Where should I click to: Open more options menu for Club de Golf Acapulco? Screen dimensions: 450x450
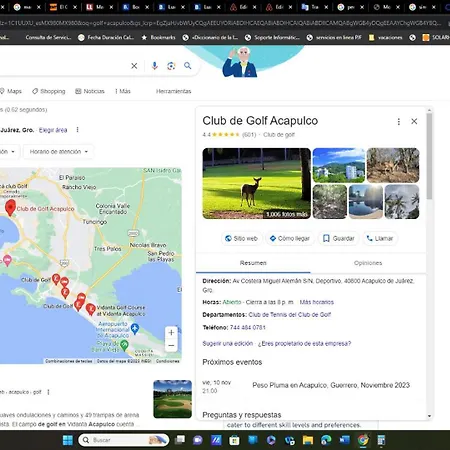pos(399,122)
